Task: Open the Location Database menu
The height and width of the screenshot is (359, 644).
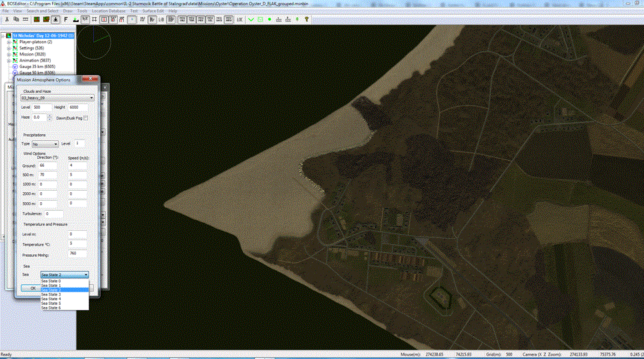Action: pyautogui.click(x=109, y=11)
